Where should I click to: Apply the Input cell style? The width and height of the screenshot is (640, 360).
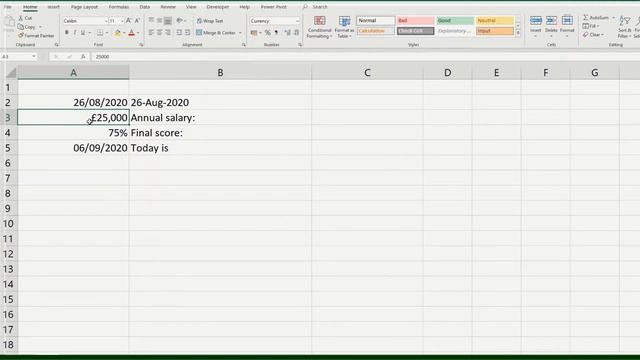(x=494, y=31)
